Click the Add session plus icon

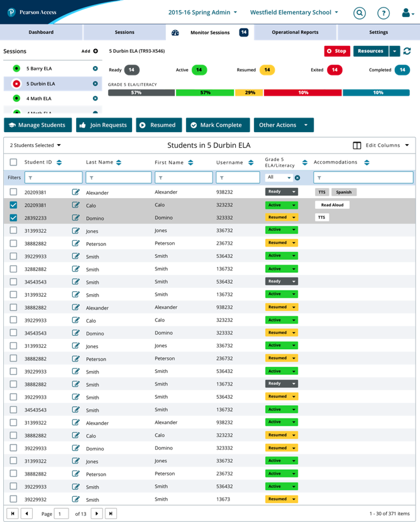tap(96, 51)
